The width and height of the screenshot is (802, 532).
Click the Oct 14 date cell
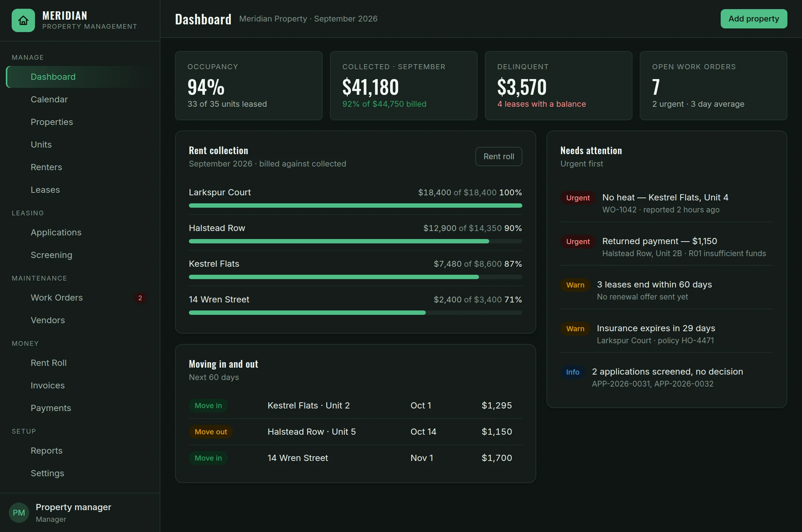423,432
